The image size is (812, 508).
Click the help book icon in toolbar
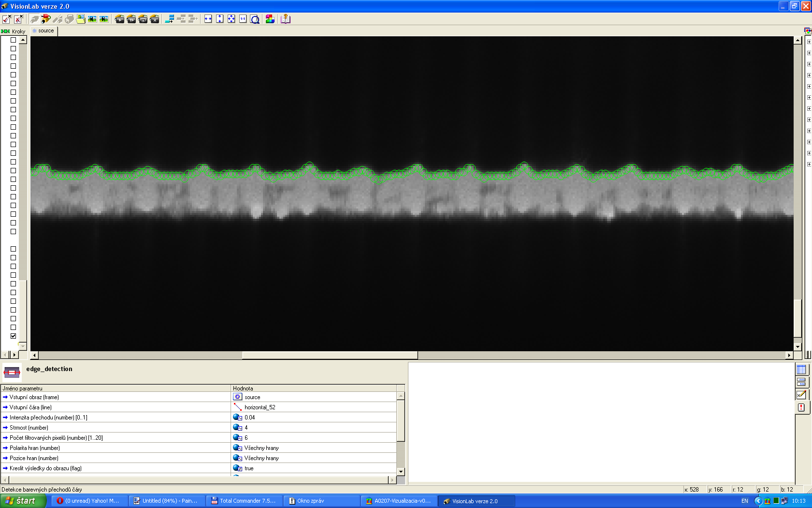(x=286, y=19)
